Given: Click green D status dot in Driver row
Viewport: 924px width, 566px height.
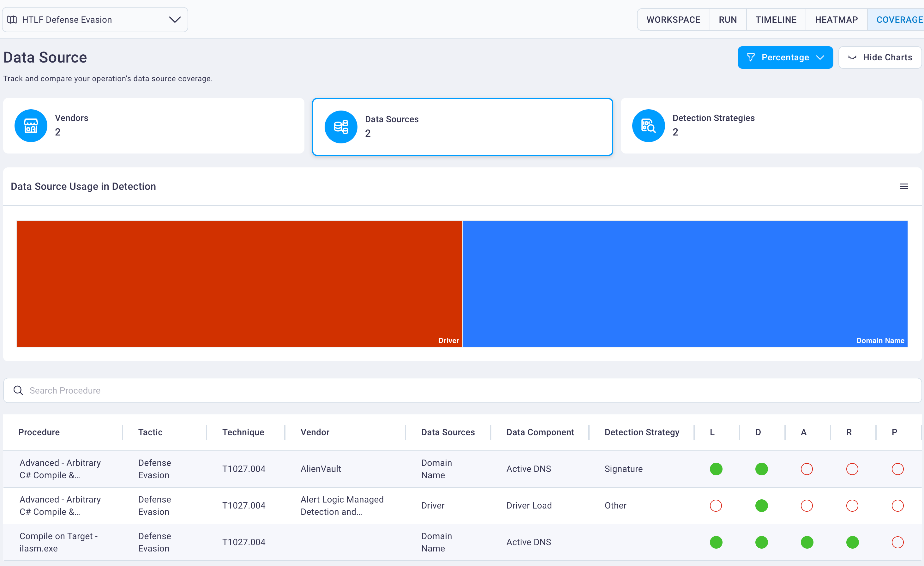Looking at the screenshot, I should pyautogui.click(x=761, y=506).
